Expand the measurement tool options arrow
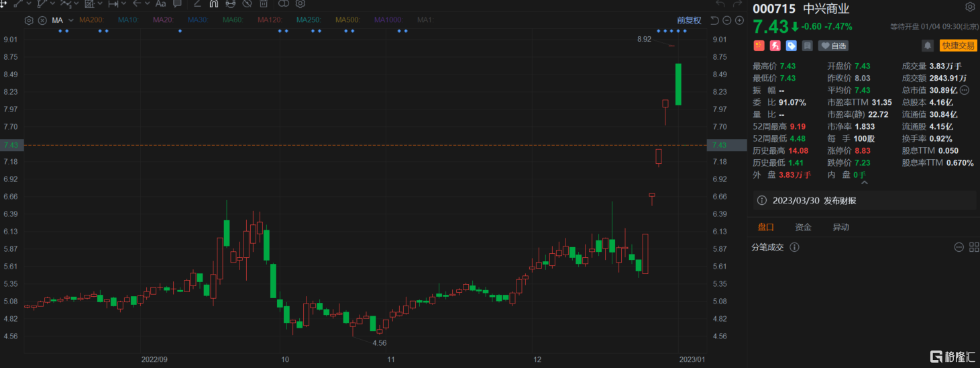The width and height of the screenshot is (980, 368). click(100, 3)
